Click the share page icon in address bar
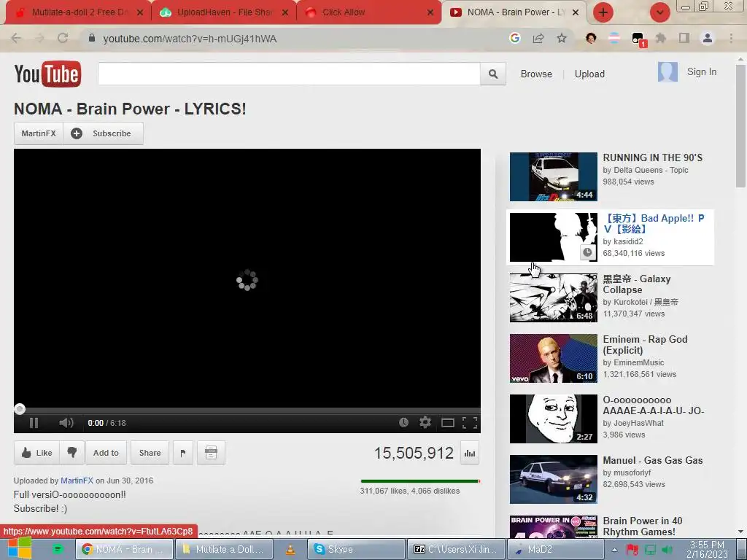 coord(538,38)
